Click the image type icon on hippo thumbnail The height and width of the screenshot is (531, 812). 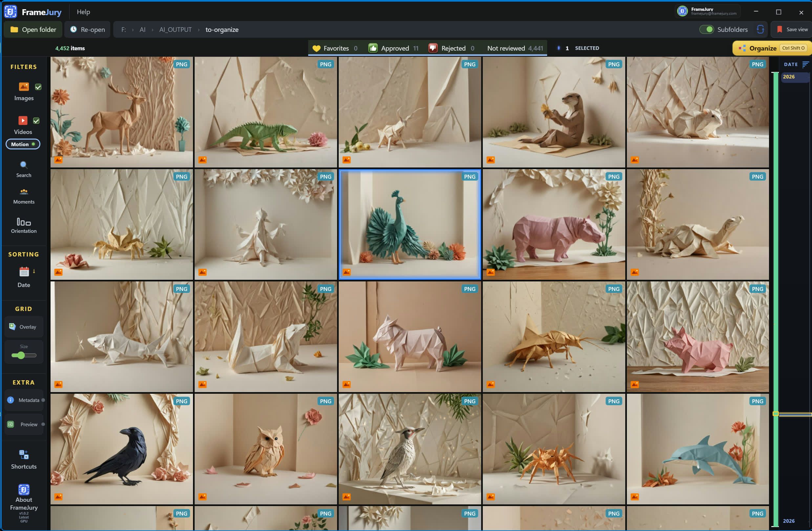pyautogui.click(x=491, y=272)
